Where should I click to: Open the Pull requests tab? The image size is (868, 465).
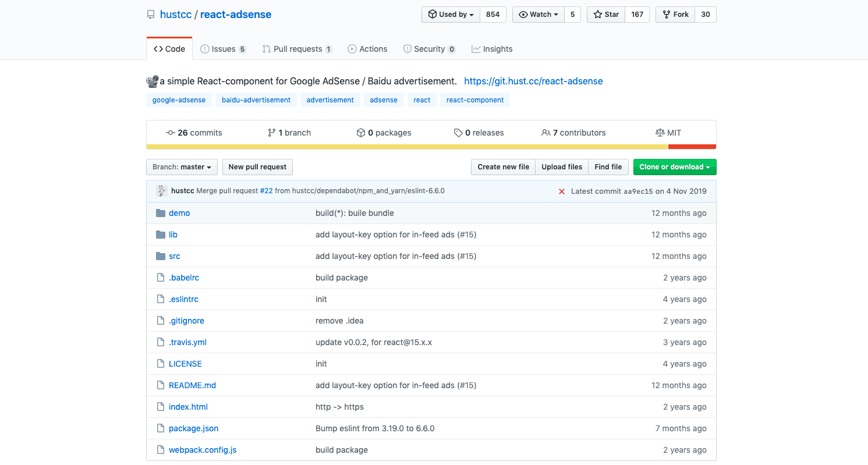click(297, 49)
